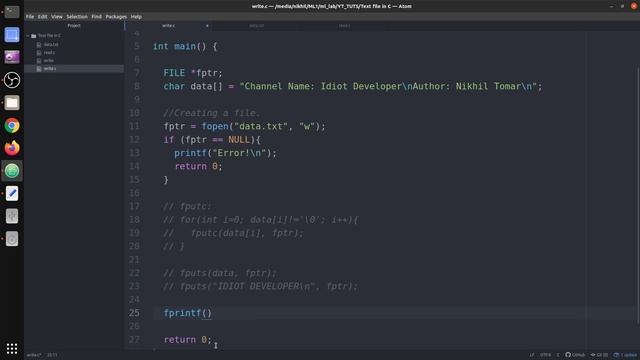Open Google Chrome from the dock
Viewport: 640px width, 360px height.
[12, 125]
